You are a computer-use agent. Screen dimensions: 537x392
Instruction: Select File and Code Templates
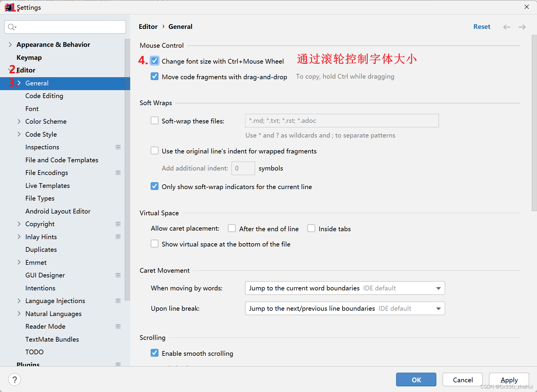click(62, 160)
